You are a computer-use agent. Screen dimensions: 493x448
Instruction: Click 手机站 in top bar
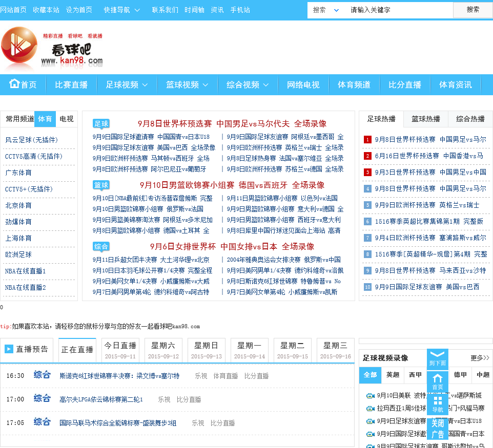click(240, 10)
